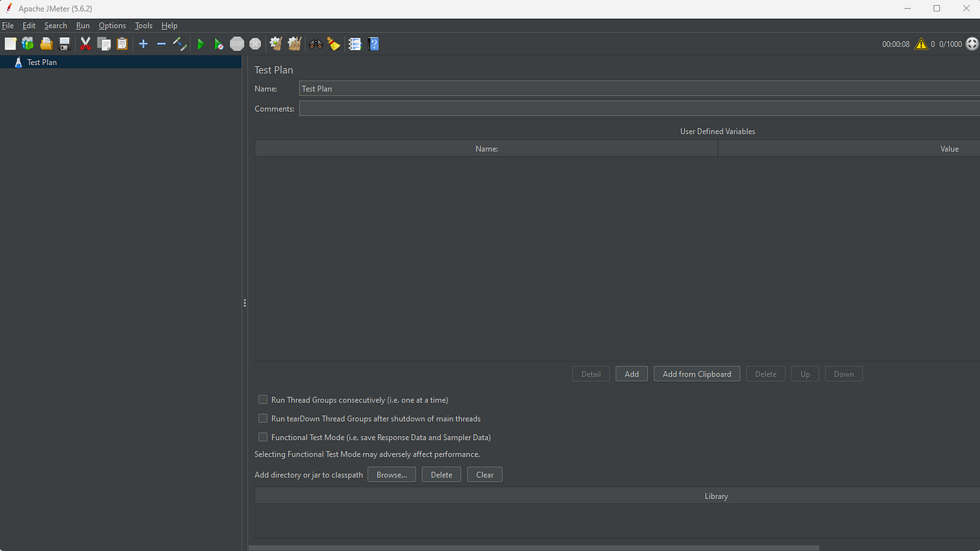Stop the running test using the Stop icon
Screen dimensions: 980x551
[237, 44]
